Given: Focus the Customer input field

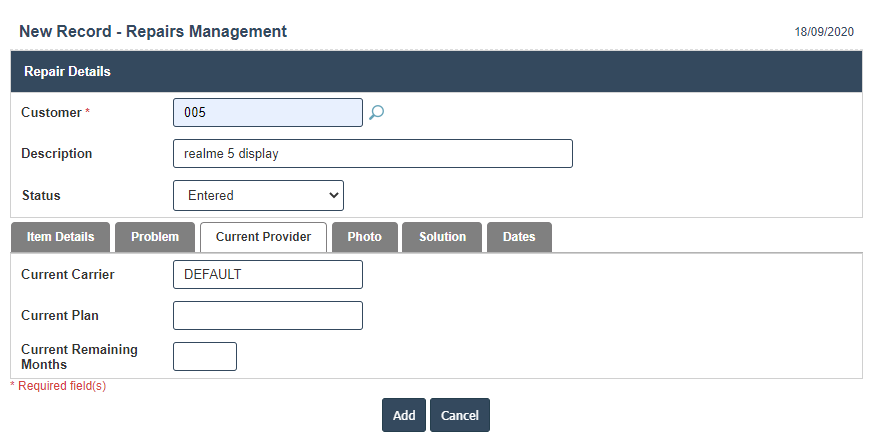Looking at the screenshot, I should click(267, 113).
